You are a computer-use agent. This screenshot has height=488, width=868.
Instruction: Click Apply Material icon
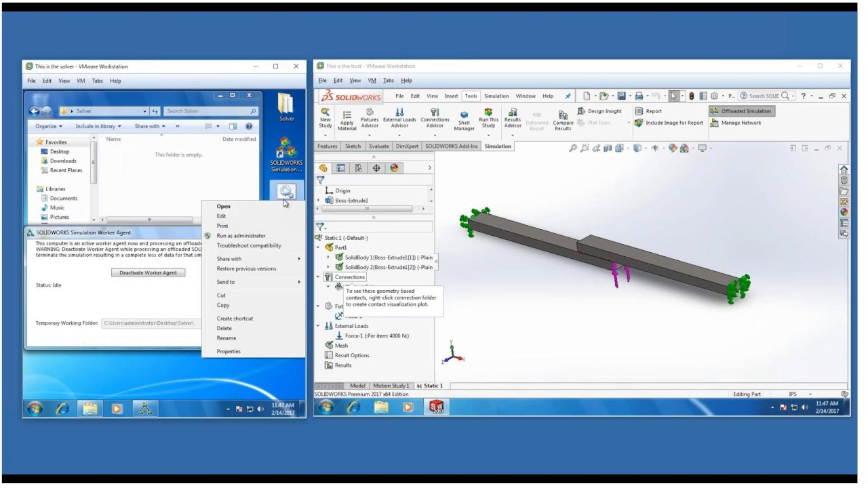tap(347, 120)
